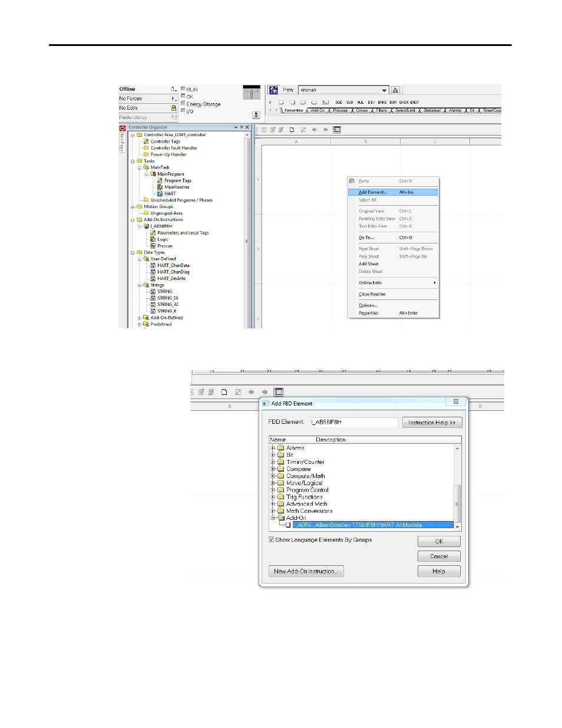Click the HART_ChanData data type icon

click(x=153, y=265)
